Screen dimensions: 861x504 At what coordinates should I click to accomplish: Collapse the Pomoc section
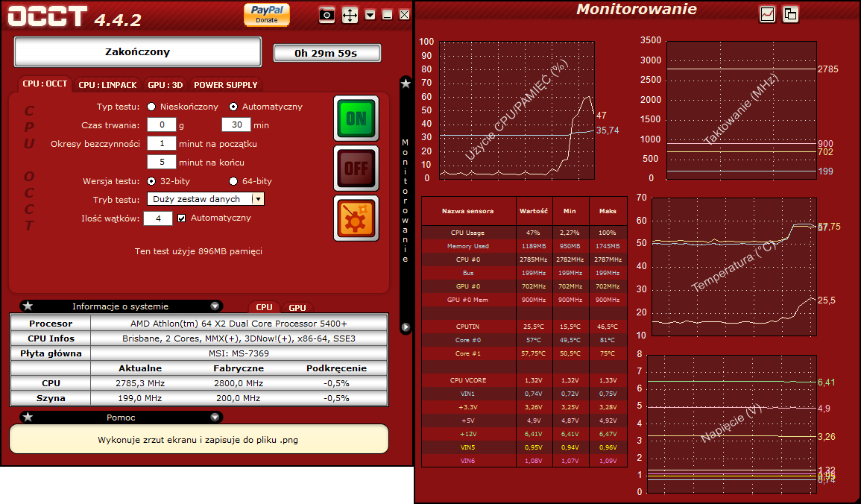tap(215, 418)
